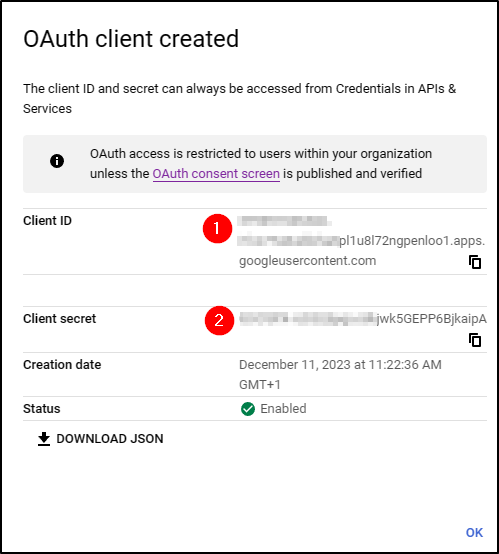Screen dimensions: 499x554
Task: Click the Client secret label
Action: coord(59,319)
